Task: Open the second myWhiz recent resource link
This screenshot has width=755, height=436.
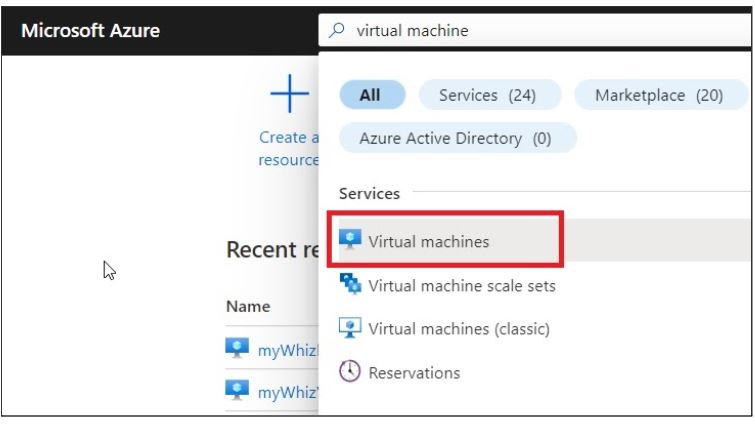Action: pos(288,392)
